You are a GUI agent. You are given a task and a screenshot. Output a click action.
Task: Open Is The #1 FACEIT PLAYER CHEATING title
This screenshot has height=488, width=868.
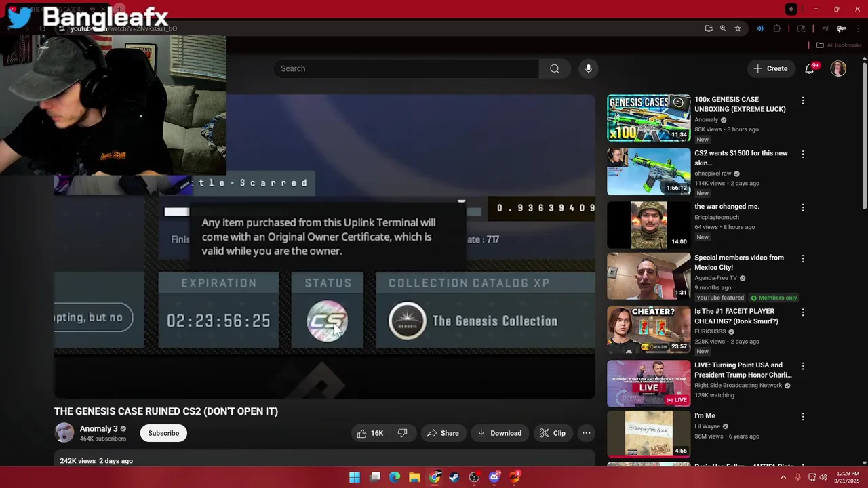pos(736,317)
